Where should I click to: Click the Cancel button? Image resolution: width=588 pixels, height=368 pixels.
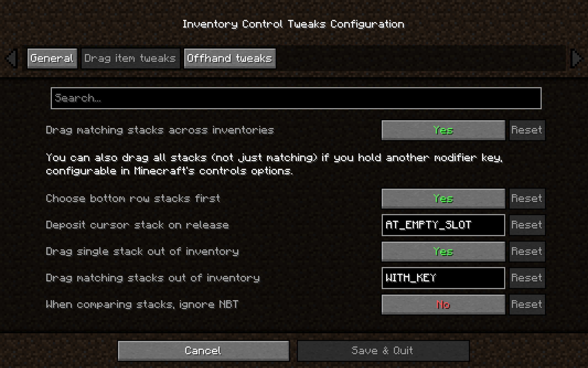[203, 350]
